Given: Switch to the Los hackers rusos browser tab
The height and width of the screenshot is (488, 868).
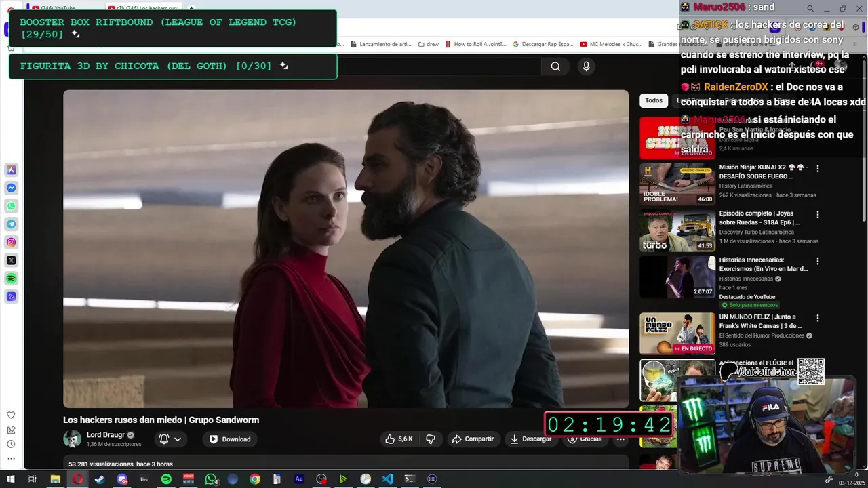Looking at the screenshot, I should [146, 9].
